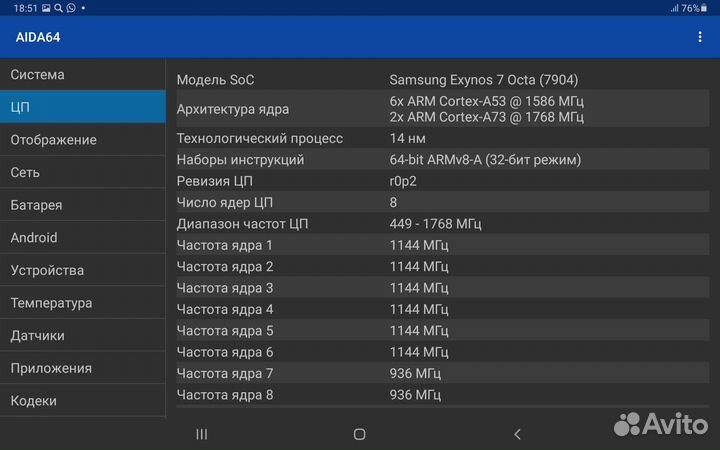The width and height of the screenshot is (720, 450).
Task: Open the Отображение section
Action: click(x=83, y=140)
